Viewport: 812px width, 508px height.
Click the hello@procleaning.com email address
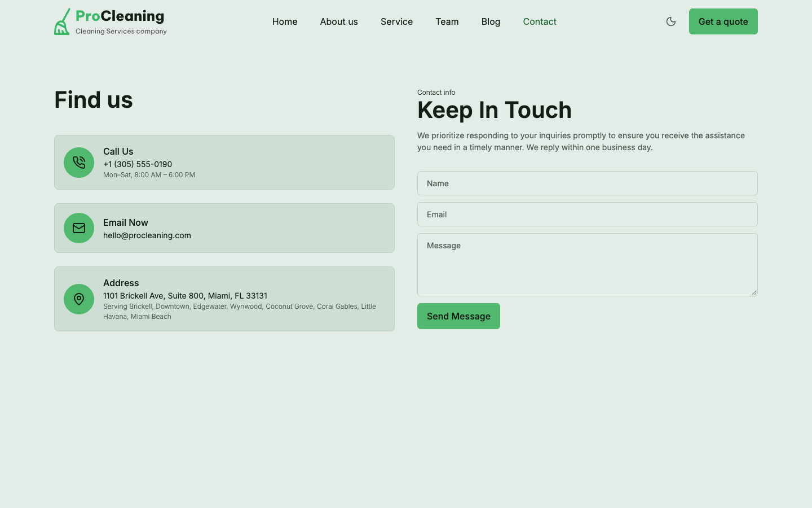147,235
